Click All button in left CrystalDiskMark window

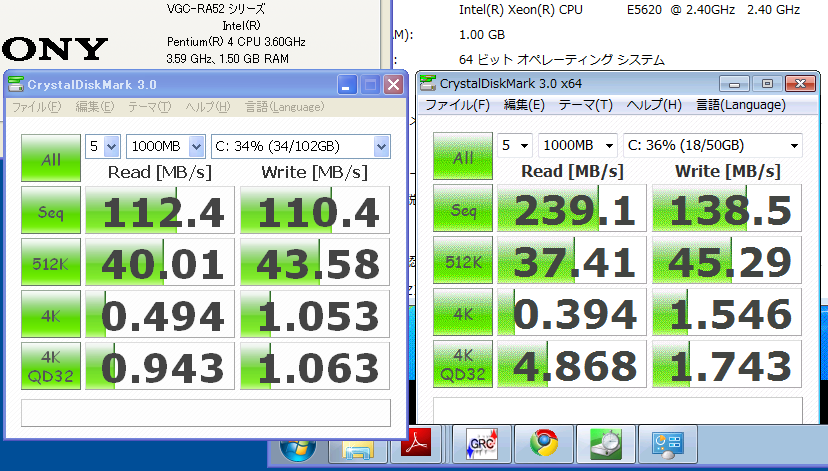51,158
